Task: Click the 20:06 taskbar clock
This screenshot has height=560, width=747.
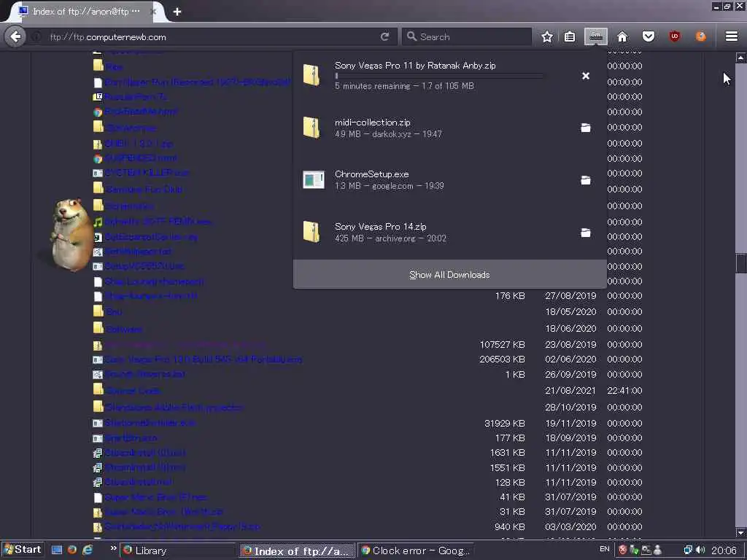Action: click(x=724, y=551)
